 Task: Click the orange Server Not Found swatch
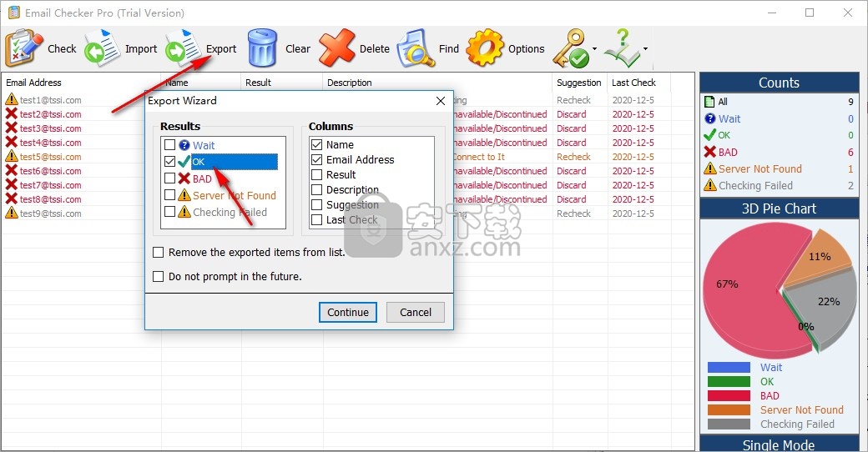(x=729, y=410)
